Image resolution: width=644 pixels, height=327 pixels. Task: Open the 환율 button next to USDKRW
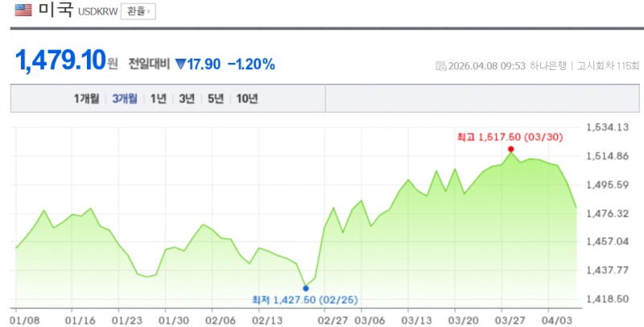point(138,11)
